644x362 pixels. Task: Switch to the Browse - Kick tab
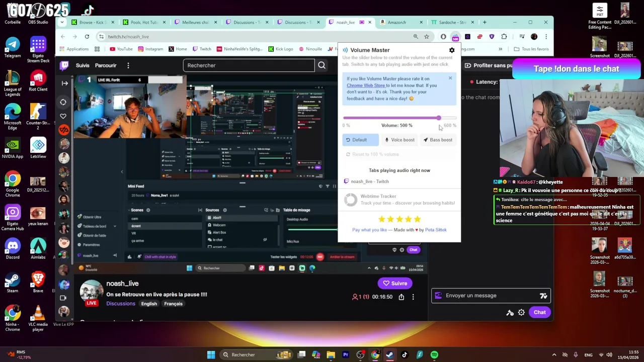(x=94, y=22)
